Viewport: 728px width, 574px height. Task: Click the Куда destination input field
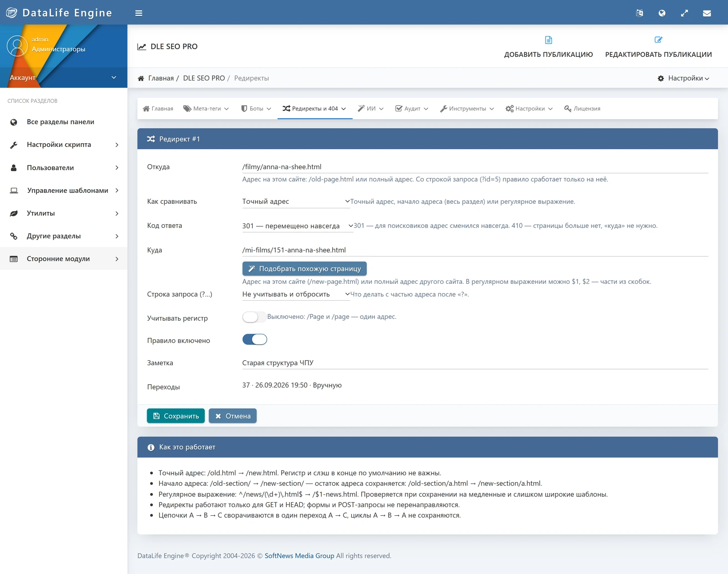coord(475,250)
